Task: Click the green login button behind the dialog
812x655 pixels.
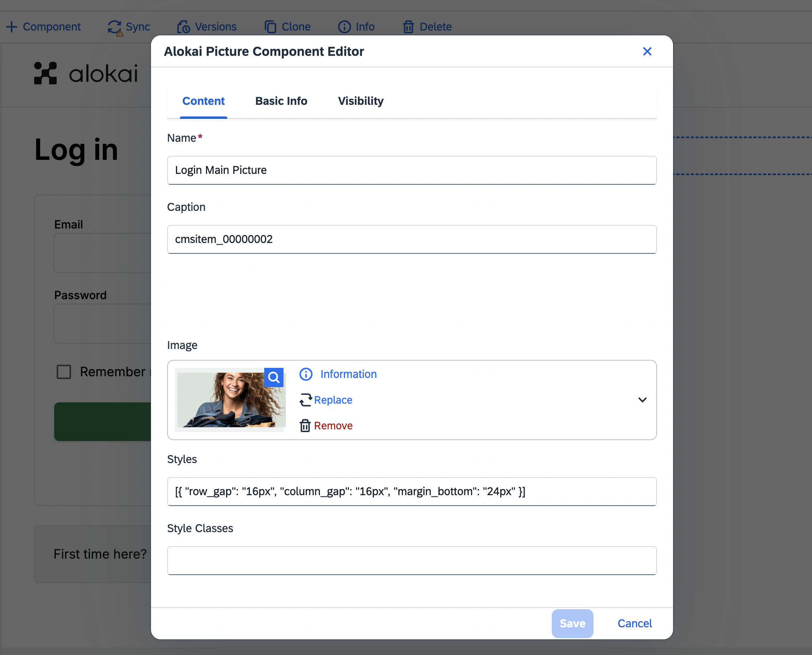Action: [x=103, y=422]
